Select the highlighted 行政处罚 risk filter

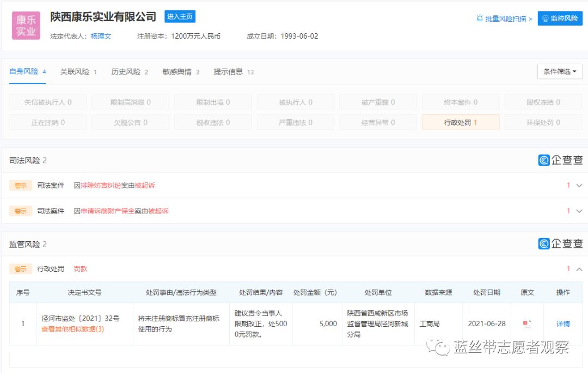[x=460, y=122]
